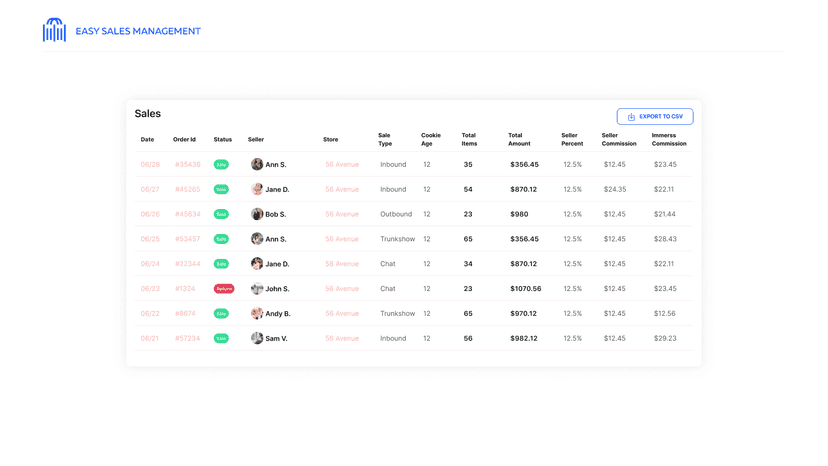Click the Cookie Age column header
This screenshot has height=466, width=828.
point(431,139)
